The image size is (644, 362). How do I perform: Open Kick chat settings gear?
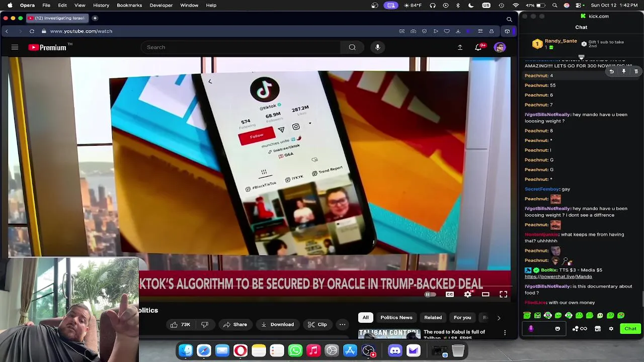pyautogui.click(x=611, y=329)
